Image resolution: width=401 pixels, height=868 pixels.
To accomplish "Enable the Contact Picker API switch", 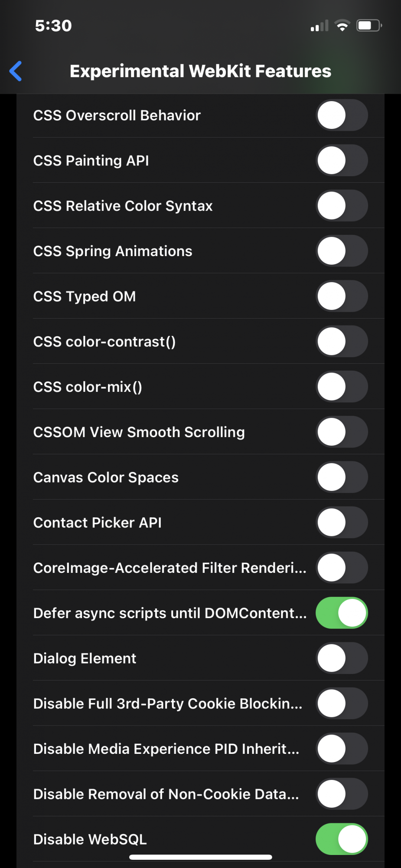I will (x=342, y=523).
